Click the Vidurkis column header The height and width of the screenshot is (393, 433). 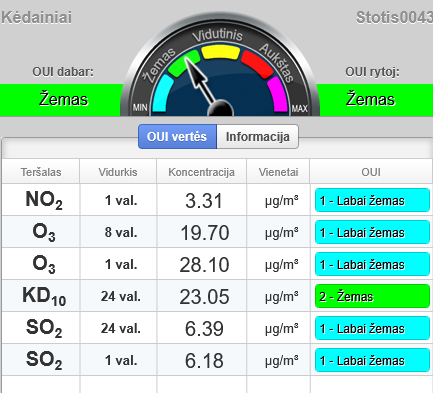118,172
